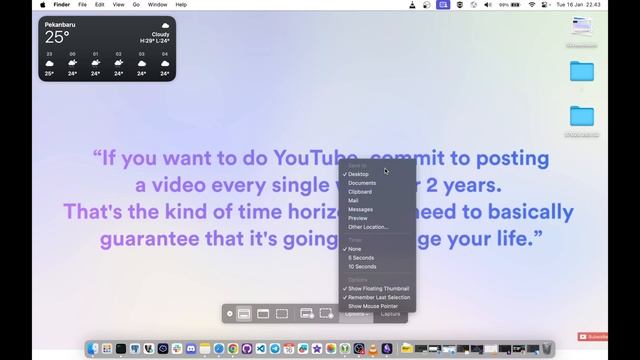Open the File menu

[82, 5]
